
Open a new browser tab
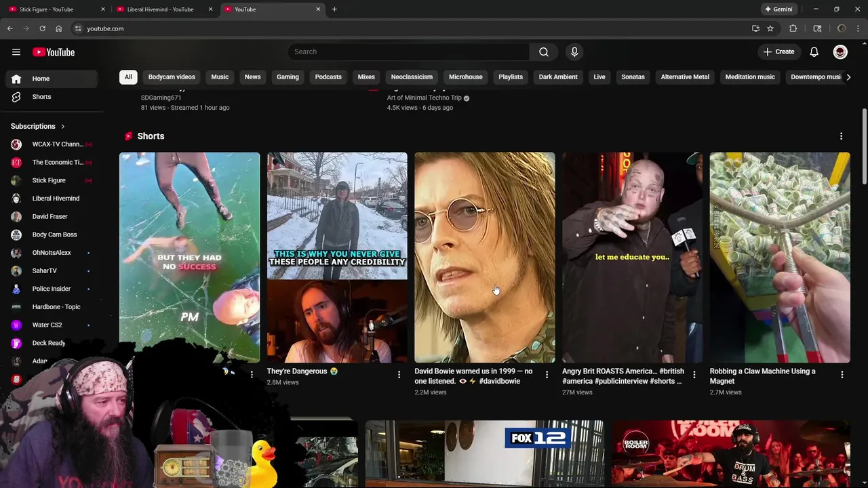[x=334, y=9]
